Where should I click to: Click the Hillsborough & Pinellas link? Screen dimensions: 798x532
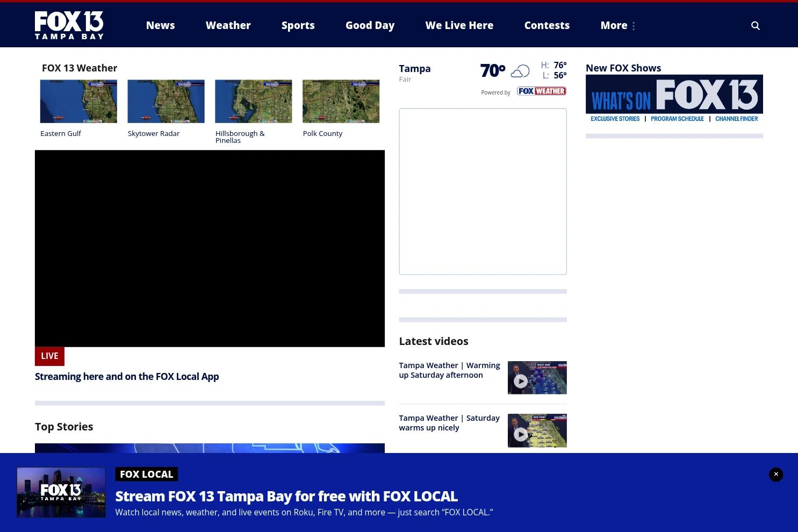240,136
